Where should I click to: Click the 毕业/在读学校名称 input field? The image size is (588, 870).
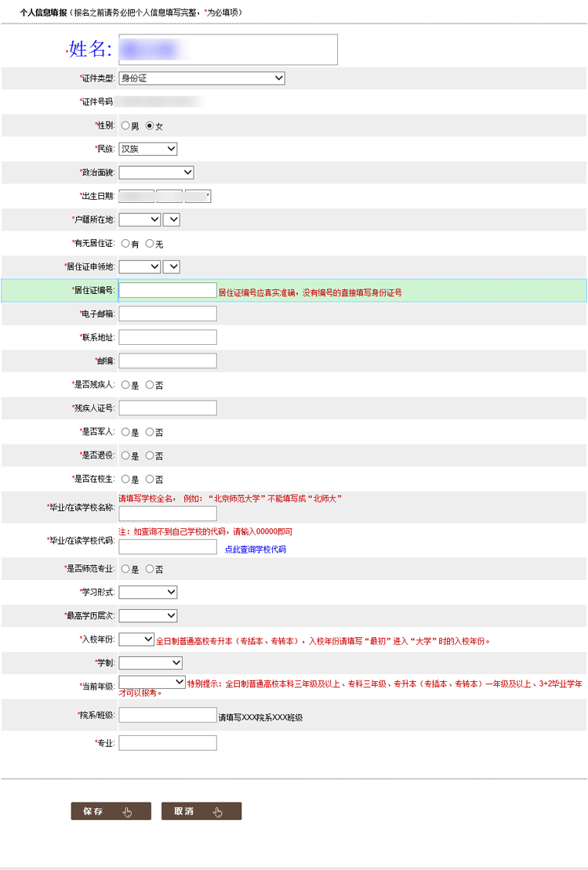click(168, 513)
